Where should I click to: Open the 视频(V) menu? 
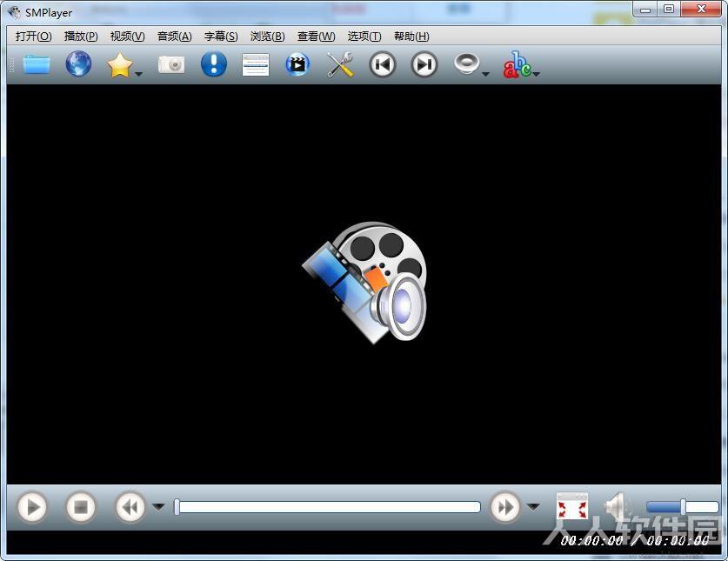pyautogui.click(x=127, y=37)
